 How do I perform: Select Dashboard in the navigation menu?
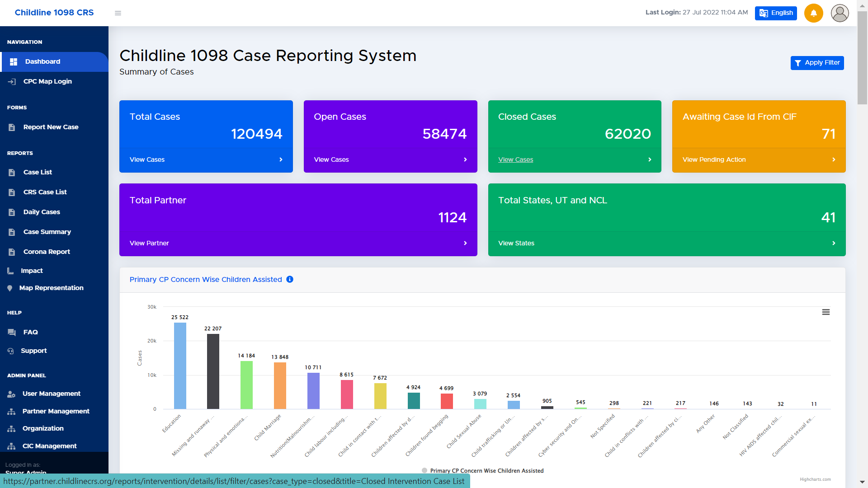point(54,62)
